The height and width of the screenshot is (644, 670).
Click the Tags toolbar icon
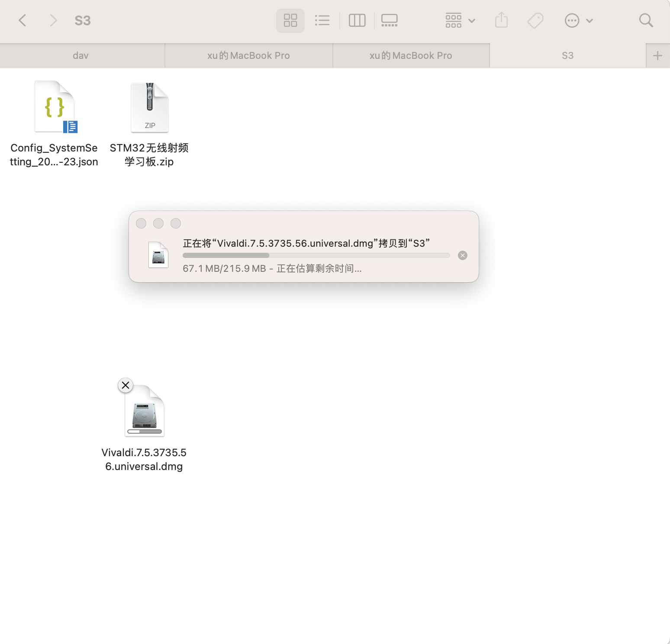pos(535,20)
